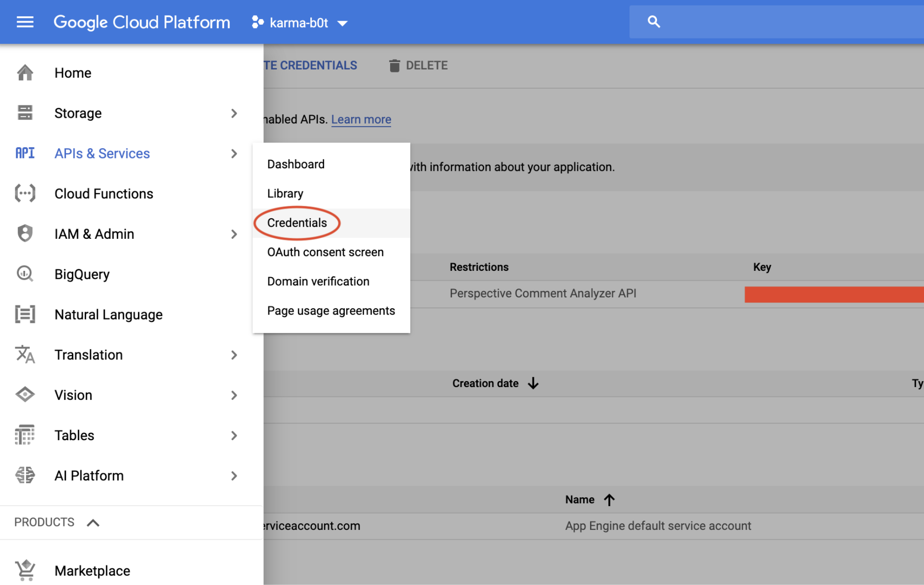Collapse the PRODUCTS section

click(94, 522)
